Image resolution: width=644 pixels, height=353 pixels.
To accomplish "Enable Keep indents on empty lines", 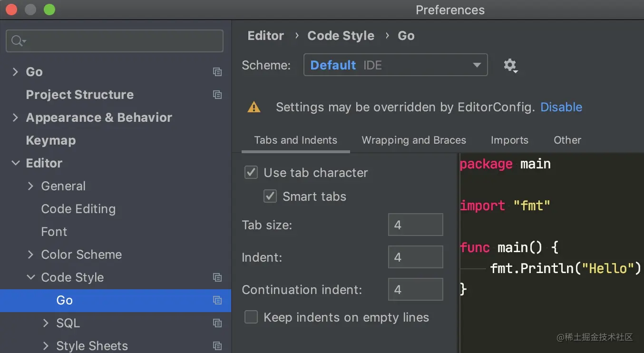I will point(251,317).
